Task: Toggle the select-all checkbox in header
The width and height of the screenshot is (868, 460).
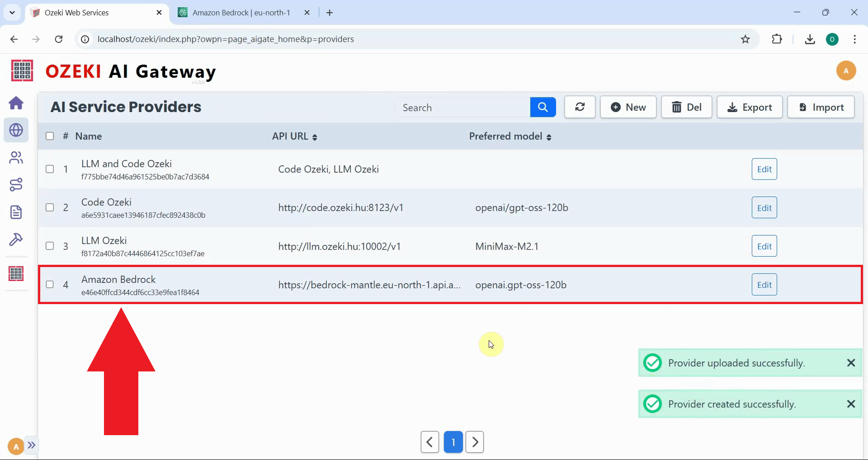Action: 50,136
